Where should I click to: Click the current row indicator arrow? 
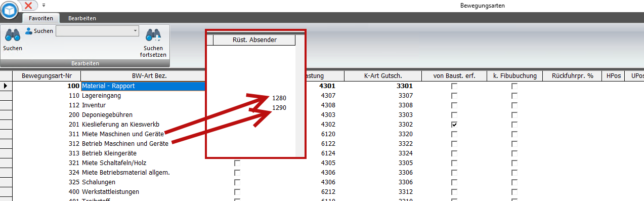click(x=6, y=86)
